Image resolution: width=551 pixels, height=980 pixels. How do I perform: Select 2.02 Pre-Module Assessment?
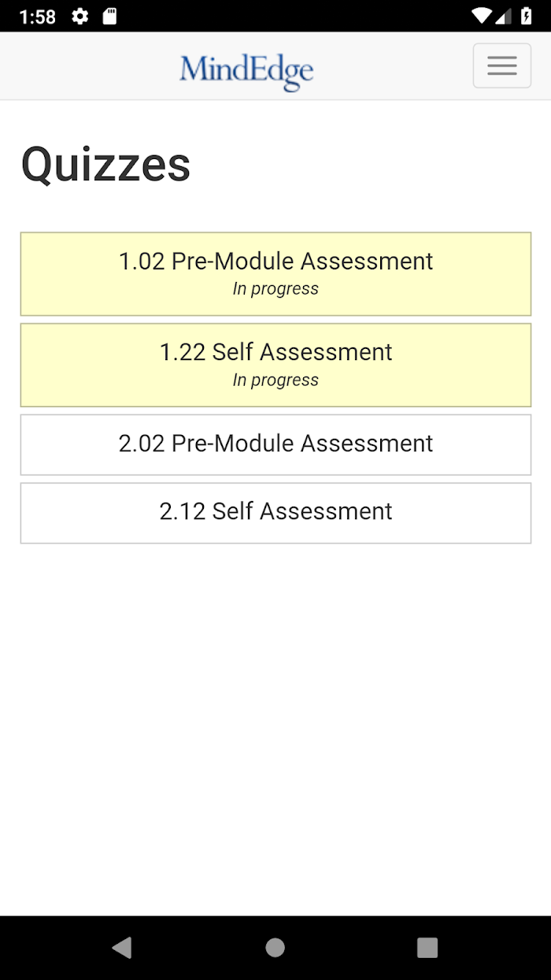pyautogui.click(x=275, y=444)
